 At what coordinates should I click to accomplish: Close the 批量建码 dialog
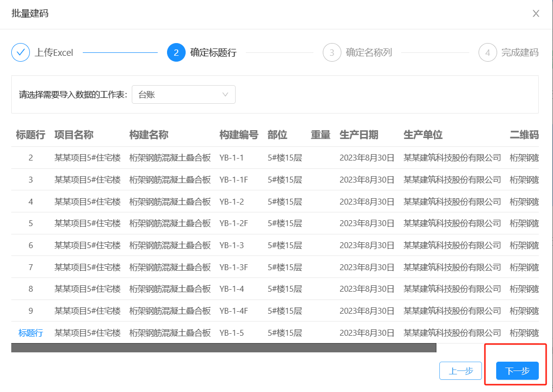tap(535, 14)
